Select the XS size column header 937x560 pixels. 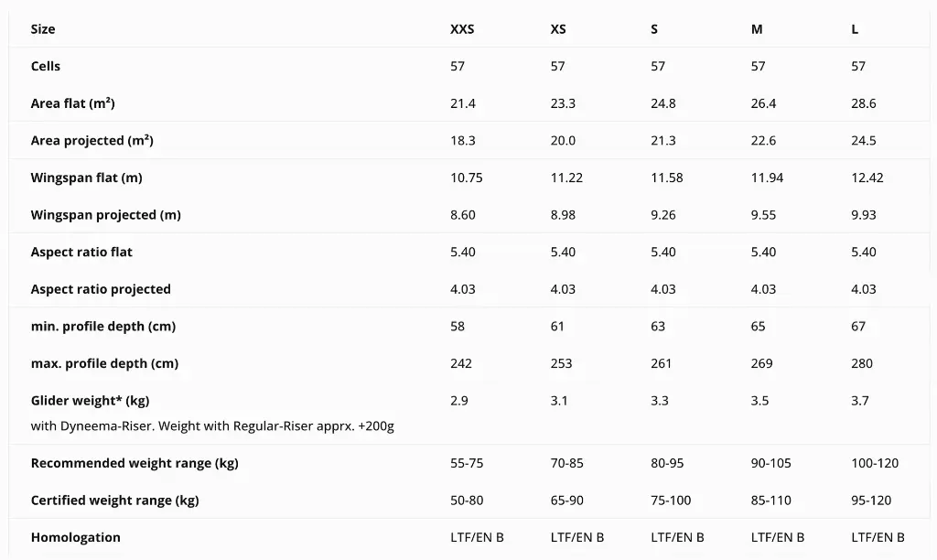tap(558, 29)
